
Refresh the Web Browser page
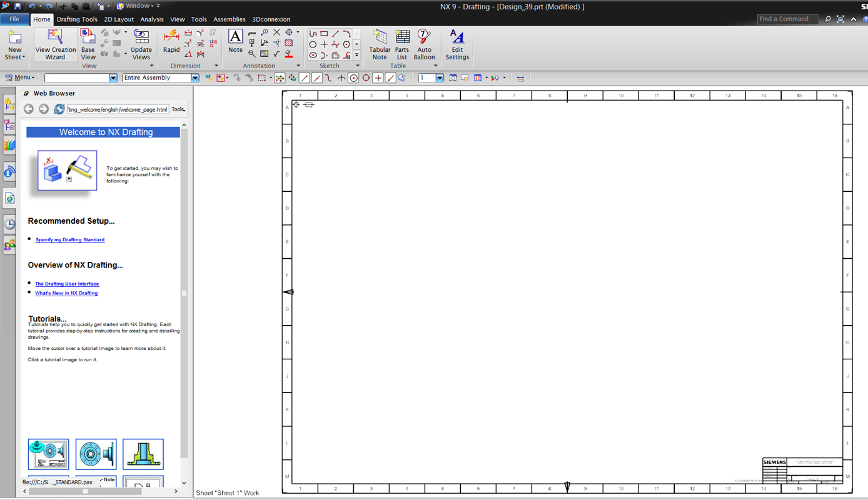[59, 109]
